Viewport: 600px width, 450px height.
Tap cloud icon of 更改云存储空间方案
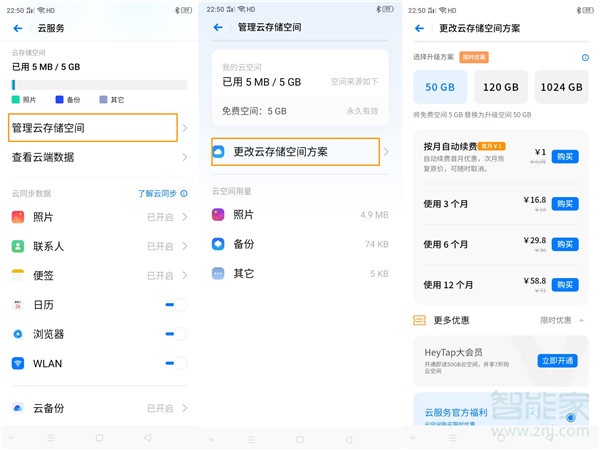tap(218, 152)
